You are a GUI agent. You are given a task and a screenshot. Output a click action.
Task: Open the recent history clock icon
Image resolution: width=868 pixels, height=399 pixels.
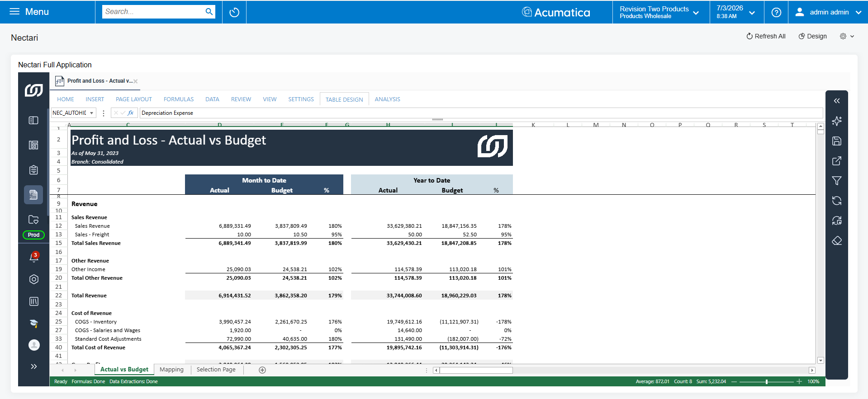point(234,12)
